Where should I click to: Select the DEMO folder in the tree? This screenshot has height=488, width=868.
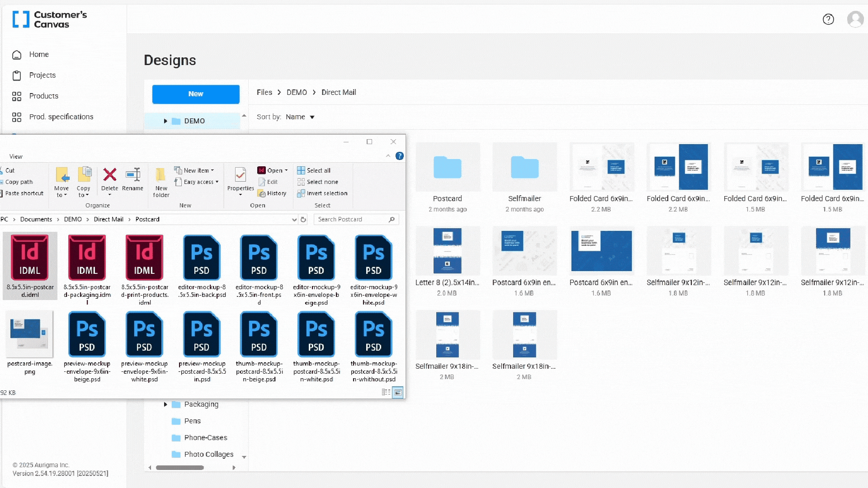[194, 121]
